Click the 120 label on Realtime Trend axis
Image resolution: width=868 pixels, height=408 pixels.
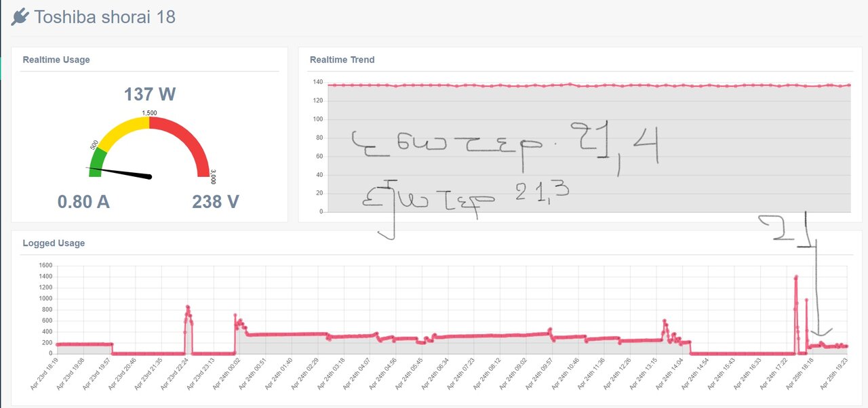click(317, 101)
